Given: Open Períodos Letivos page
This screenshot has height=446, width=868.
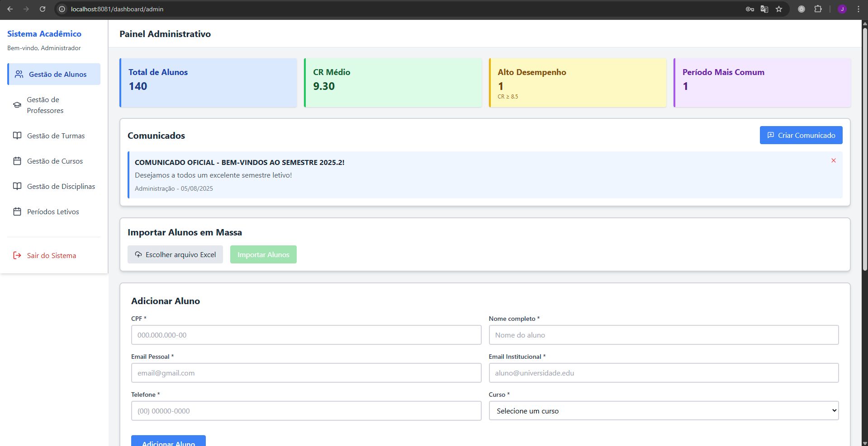Looking at the screenshot, I should (54, 211).
